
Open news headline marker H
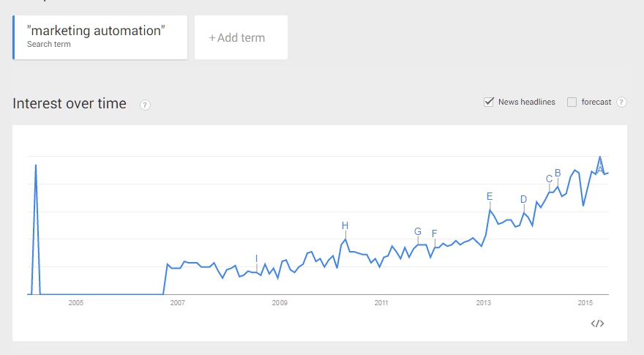[x=345, y=225]
